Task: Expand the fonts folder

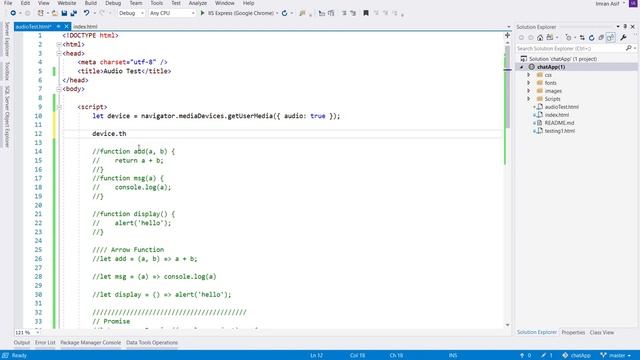Action: 529,83
